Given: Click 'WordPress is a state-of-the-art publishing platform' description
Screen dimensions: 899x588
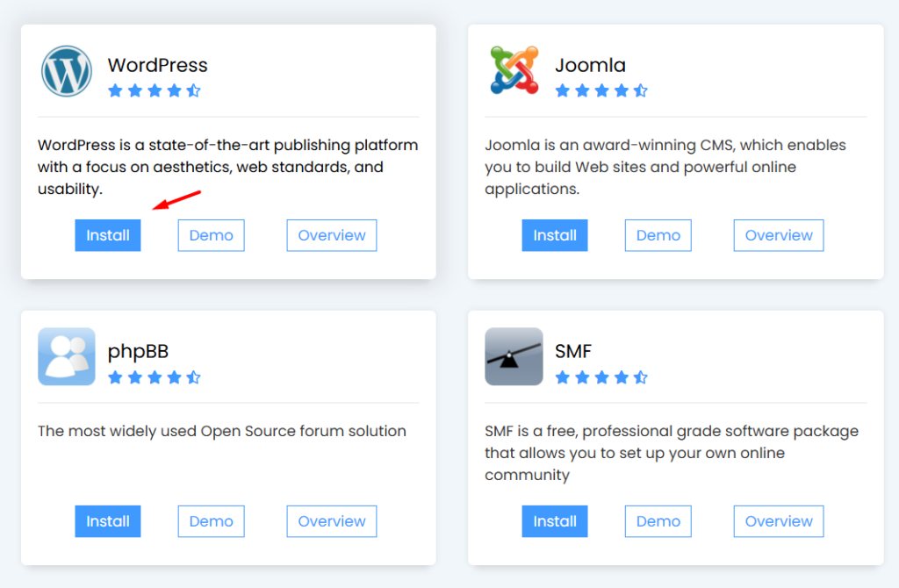Looking at the screenshot, I should click(227, 167).
